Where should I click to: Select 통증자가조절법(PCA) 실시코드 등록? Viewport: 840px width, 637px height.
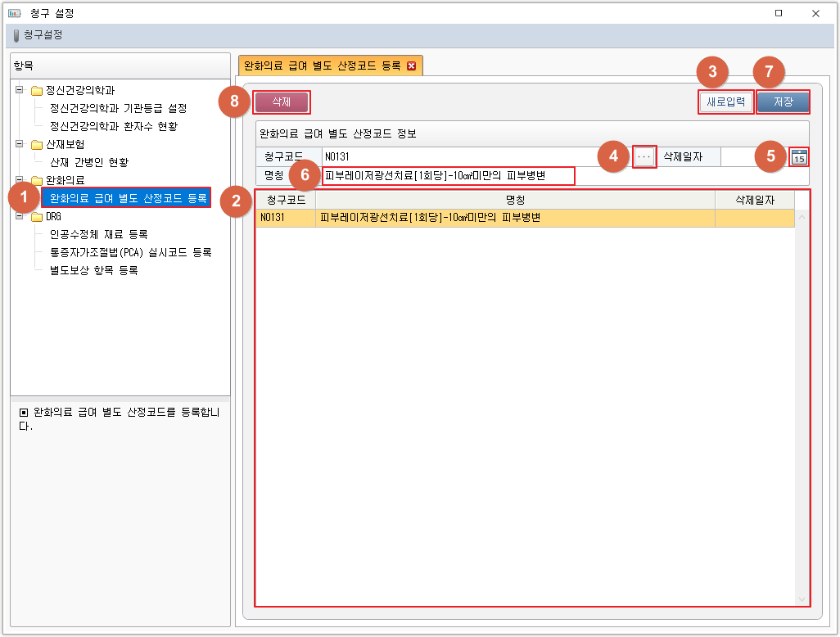130,253
